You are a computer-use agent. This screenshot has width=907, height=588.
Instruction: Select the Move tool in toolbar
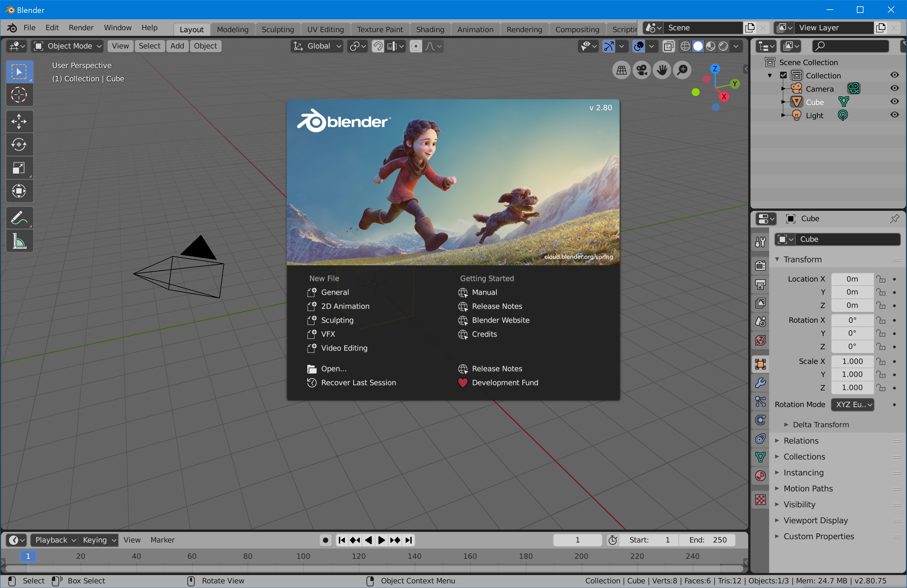[19, 122]
